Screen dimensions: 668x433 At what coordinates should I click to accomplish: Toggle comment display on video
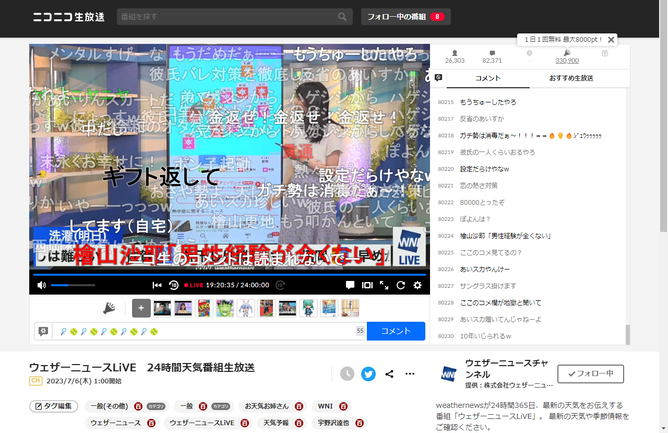pos(350,285)
